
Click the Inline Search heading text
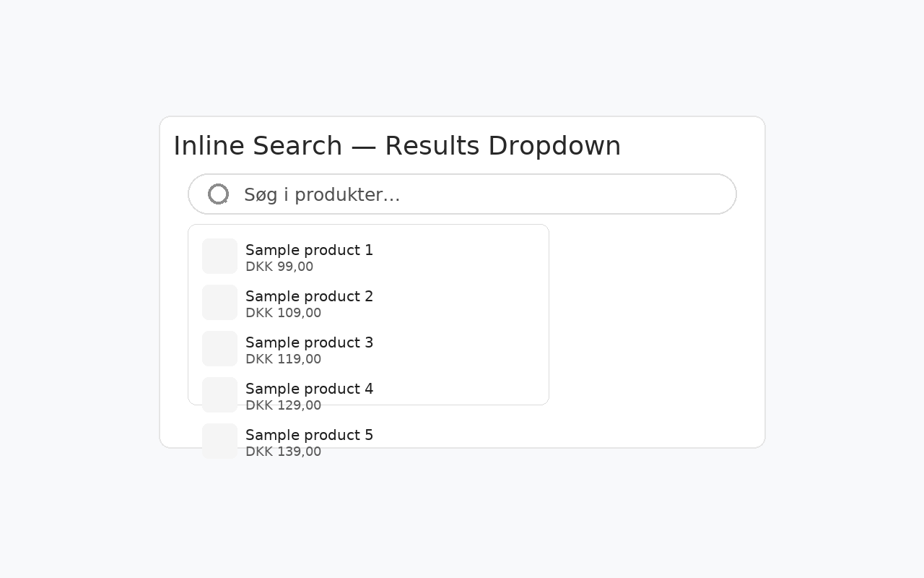tap(397, 145)
